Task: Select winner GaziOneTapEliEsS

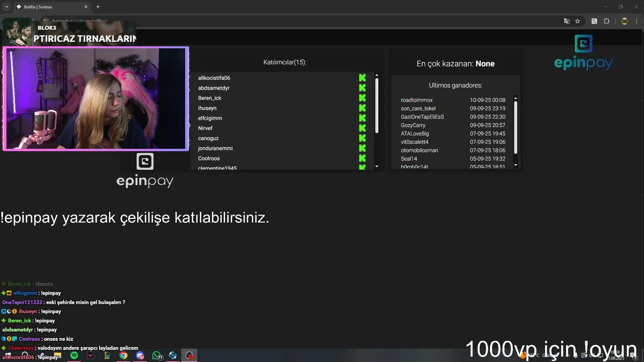Action: point(422,117)
